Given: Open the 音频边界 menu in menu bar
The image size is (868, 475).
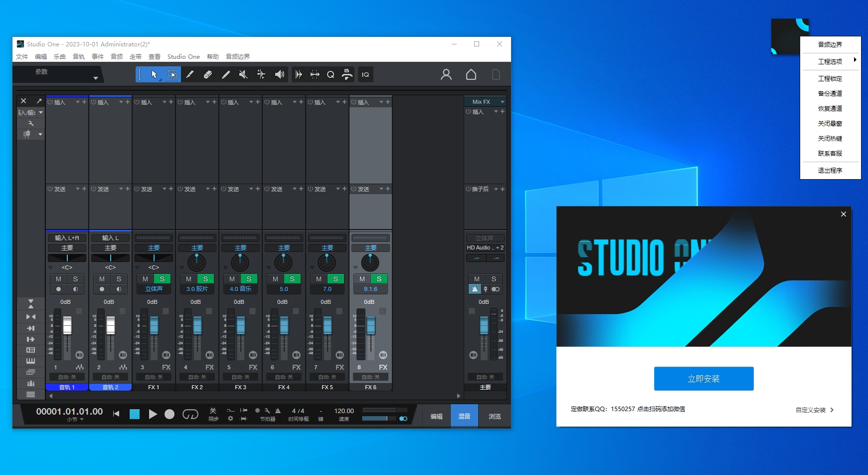Looking at the screenshot, I should tap(238, 56).
